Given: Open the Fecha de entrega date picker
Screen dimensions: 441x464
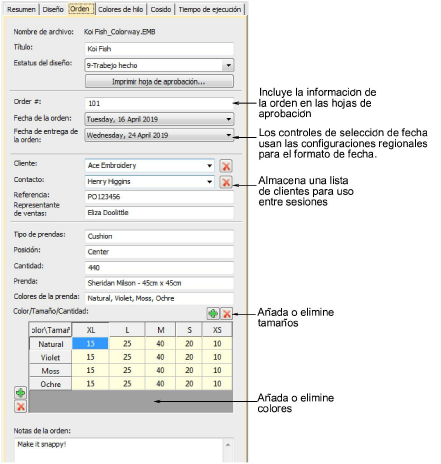Looking at the screenshot, I should pyautogui.click(x=229, y=135).
